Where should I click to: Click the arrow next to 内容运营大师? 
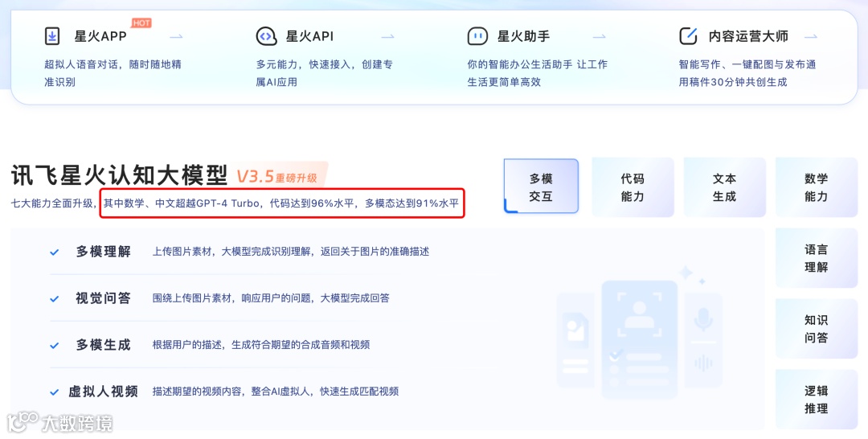[810, 36]
